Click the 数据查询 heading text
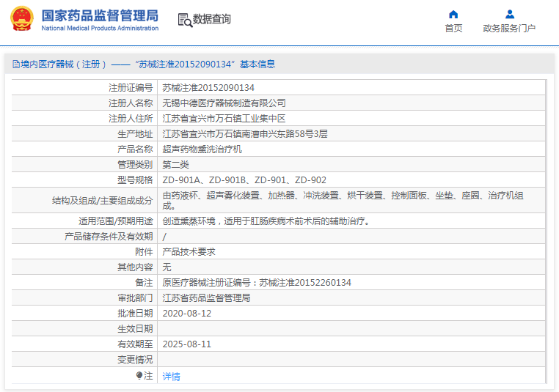This screenshot has width=559, height=392. pos(212,19)
